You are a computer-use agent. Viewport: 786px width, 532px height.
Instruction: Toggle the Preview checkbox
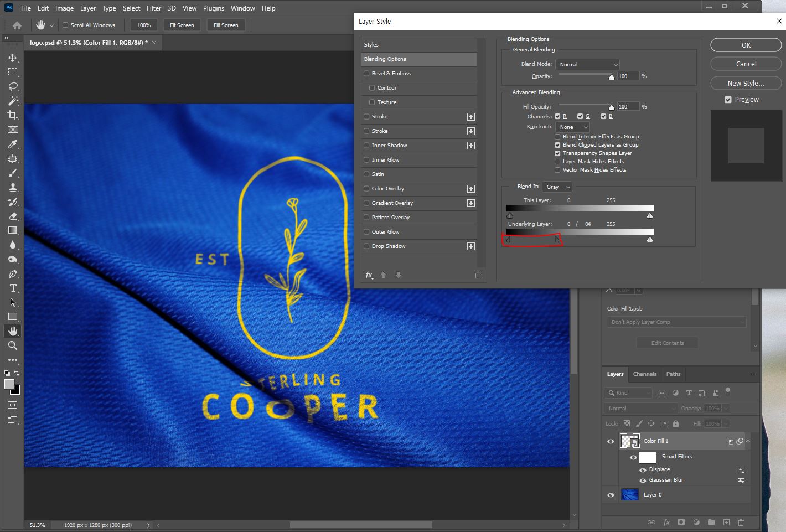coord(728,100)
